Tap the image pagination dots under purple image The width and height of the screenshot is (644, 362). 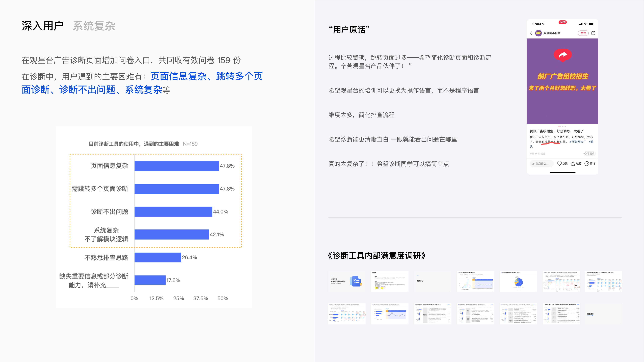(x=562, y=126)
